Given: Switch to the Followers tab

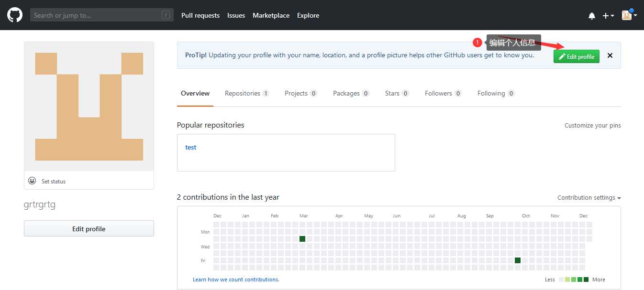Looking at the screenshot, I should (x=443, y=93).
